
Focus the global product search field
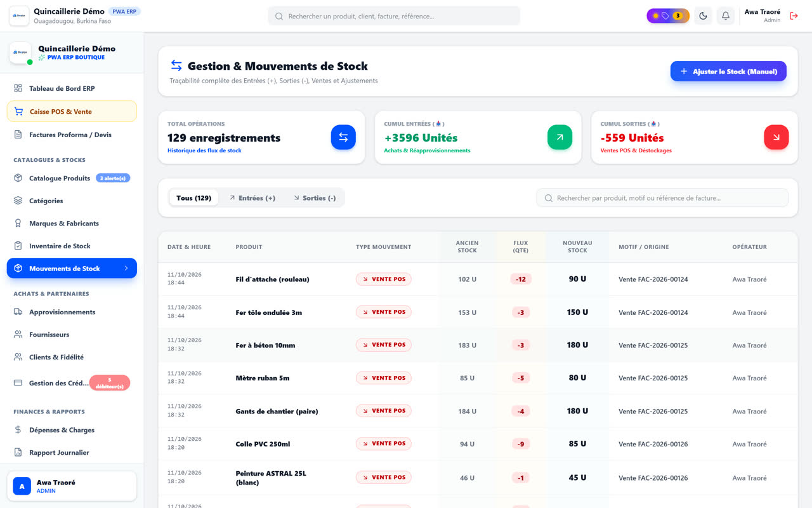tap(394, 16)
